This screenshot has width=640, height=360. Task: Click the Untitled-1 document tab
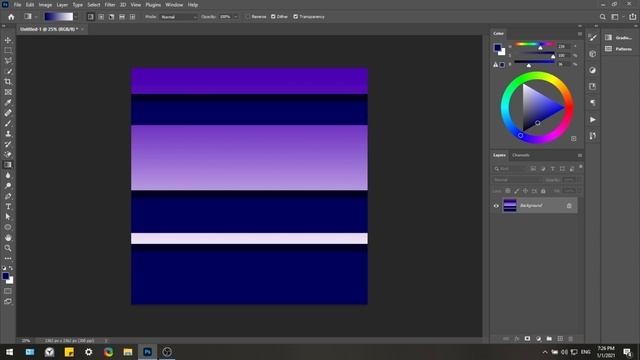pyautogui.click(x=49, y=29)
